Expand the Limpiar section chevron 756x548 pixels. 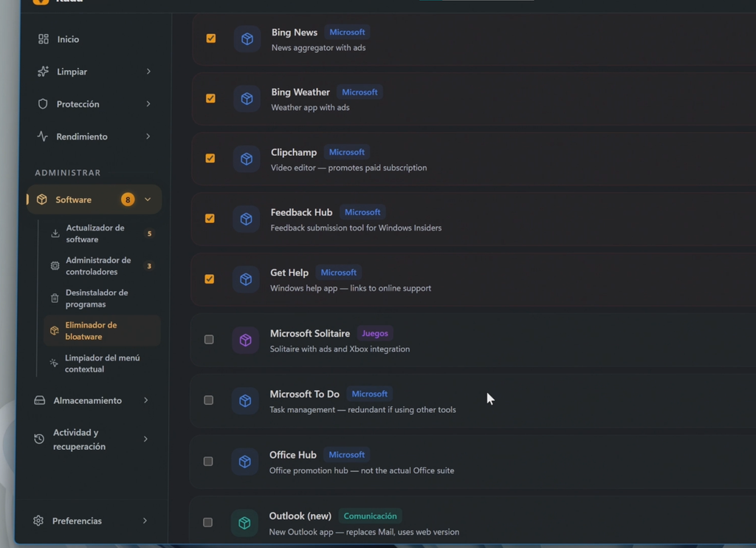tap(148, 72)
